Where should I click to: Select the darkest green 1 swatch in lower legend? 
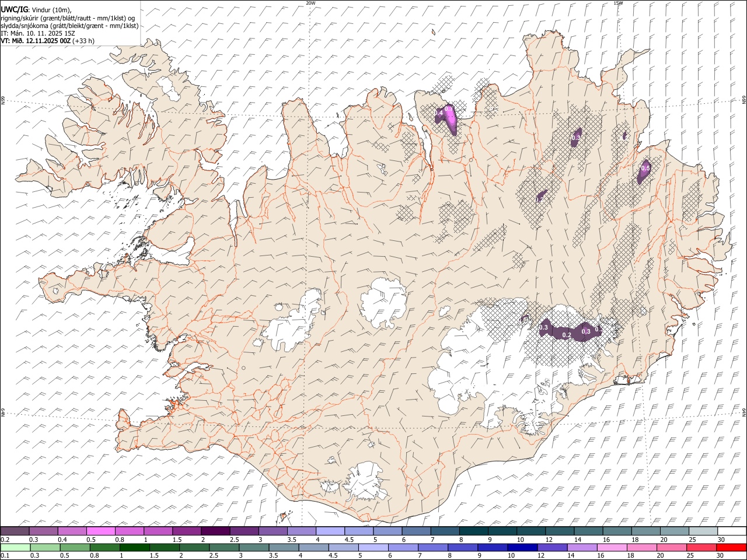(x=134, y=547)
